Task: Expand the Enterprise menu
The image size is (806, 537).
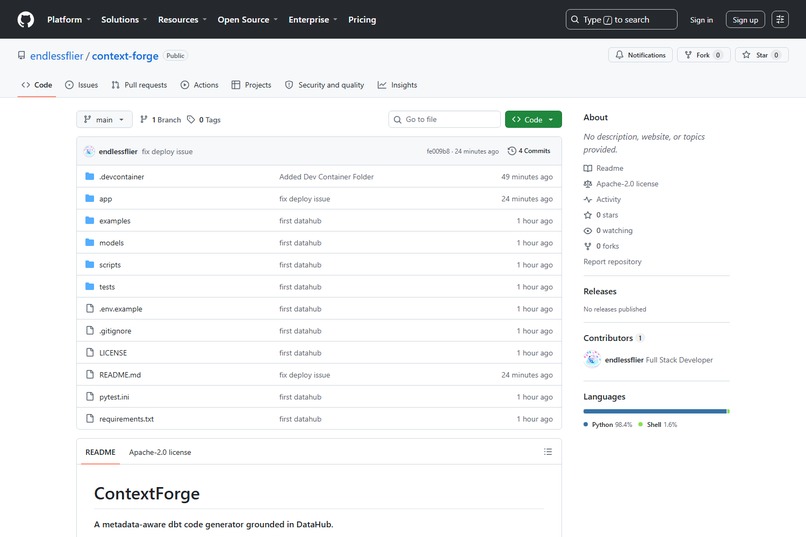Action: tap(313, 20)
